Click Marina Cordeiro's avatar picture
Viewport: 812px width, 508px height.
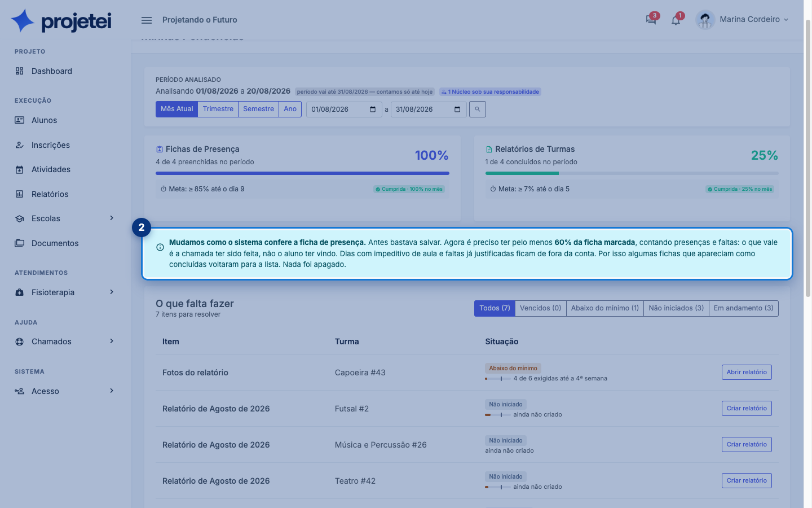(705, 20)
